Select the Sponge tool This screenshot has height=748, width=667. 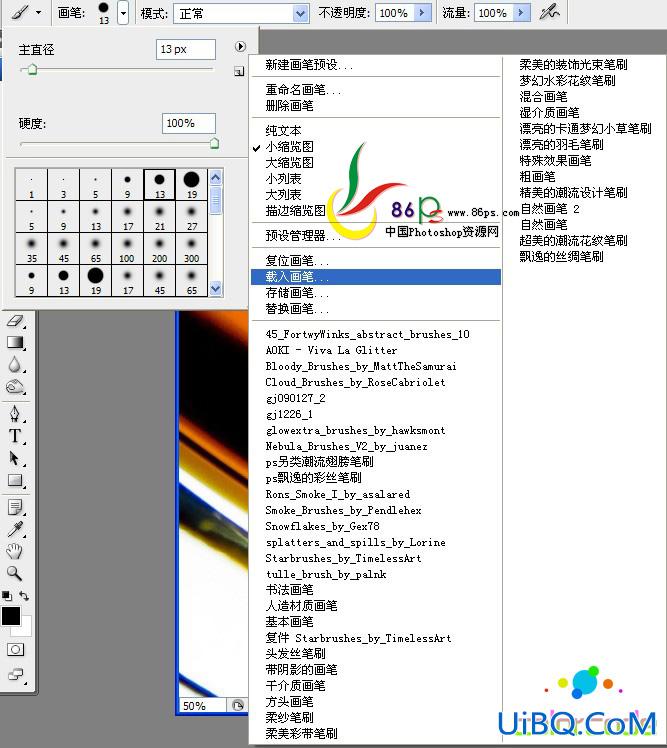click(15, 386)
